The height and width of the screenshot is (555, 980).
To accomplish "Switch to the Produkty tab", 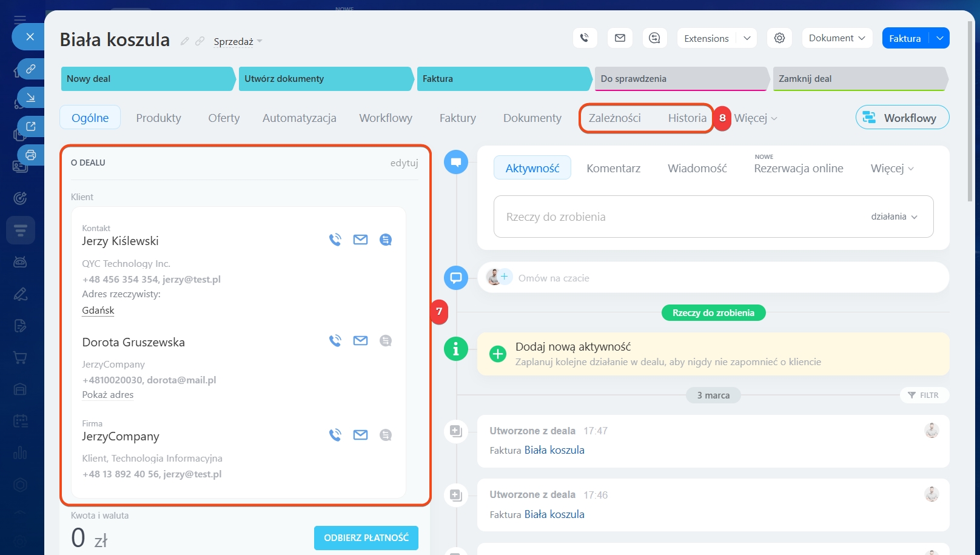I will 158,118.
